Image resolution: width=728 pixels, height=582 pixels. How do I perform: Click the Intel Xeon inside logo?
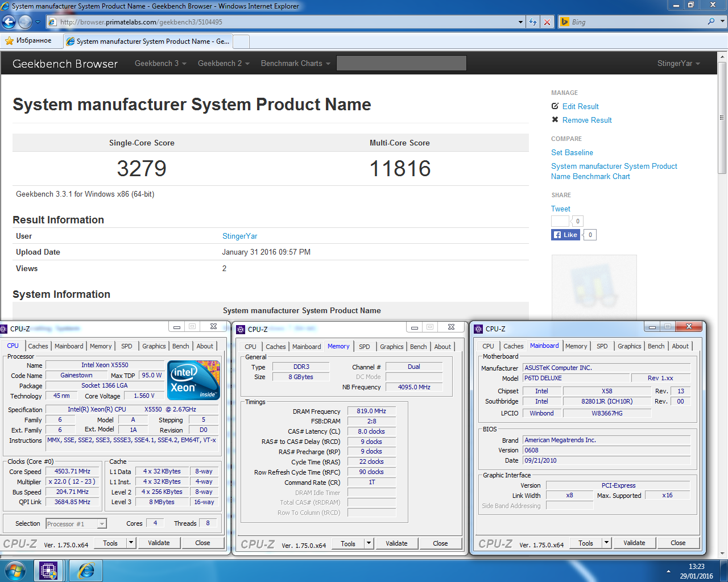pos(193,380)
